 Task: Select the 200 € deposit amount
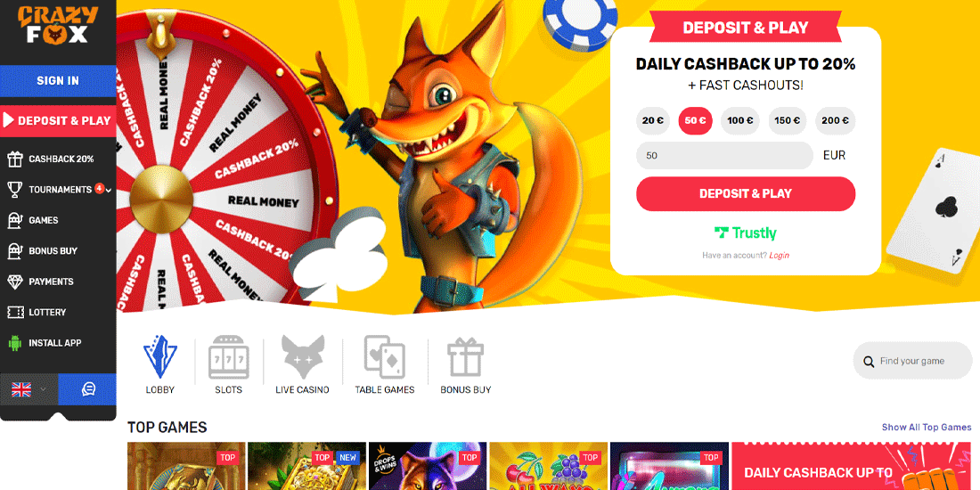click(835, 120)
